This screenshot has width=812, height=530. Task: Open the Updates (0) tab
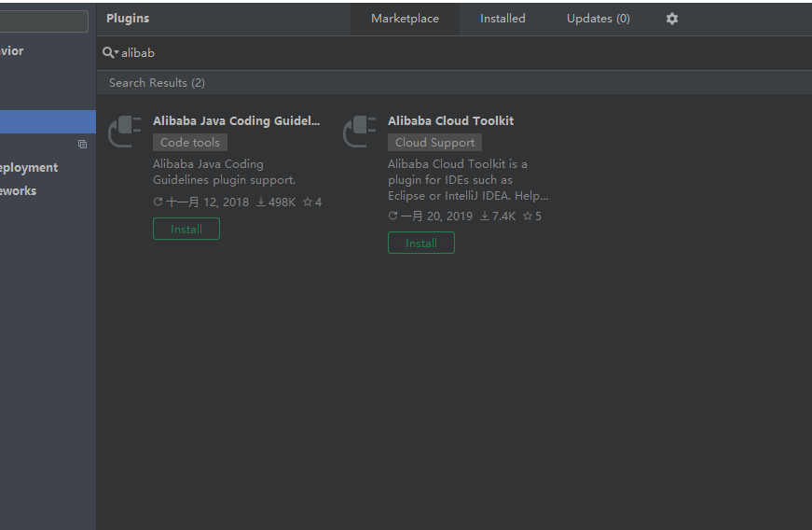(x=599, y=19)
